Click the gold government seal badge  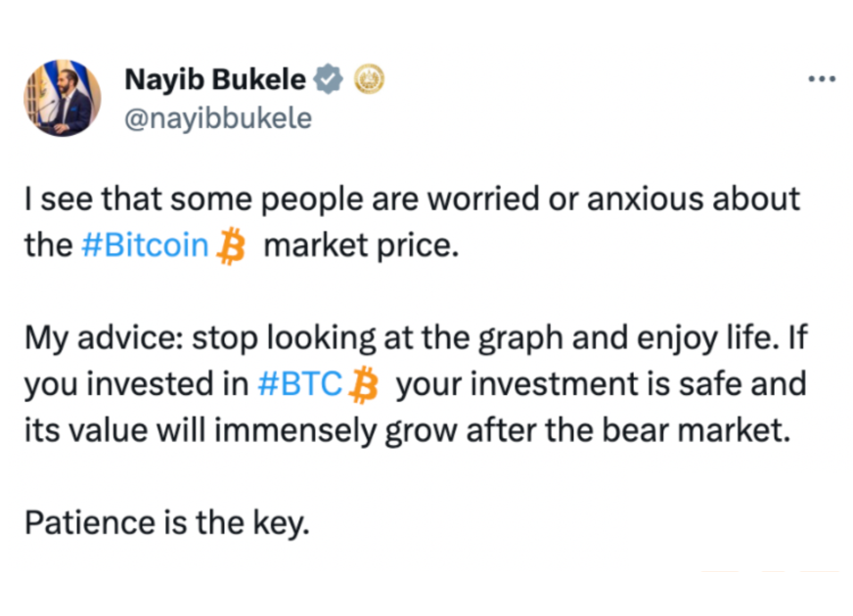click(368, 79)
